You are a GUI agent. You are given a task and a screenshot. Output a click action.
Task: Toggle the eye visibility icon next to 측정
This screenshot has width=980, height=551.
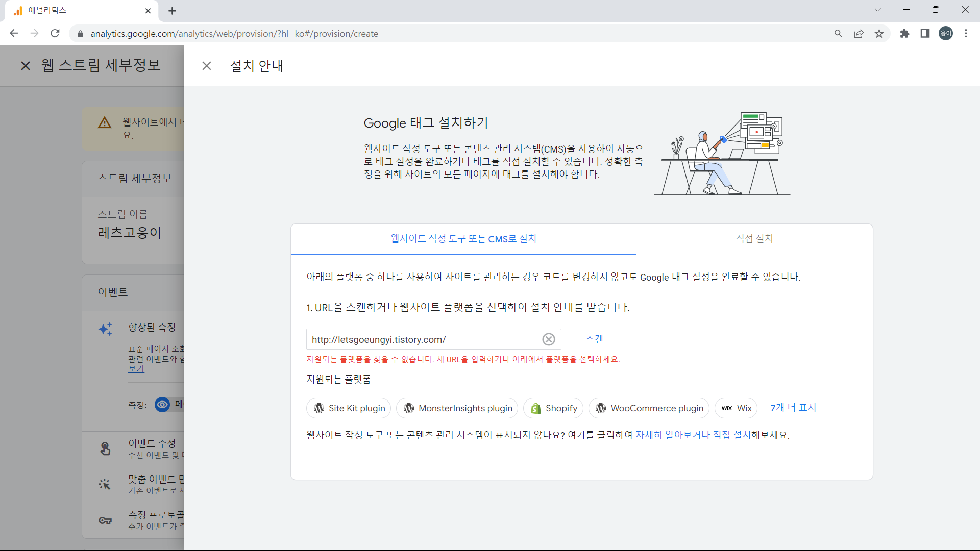pos(162,405)
